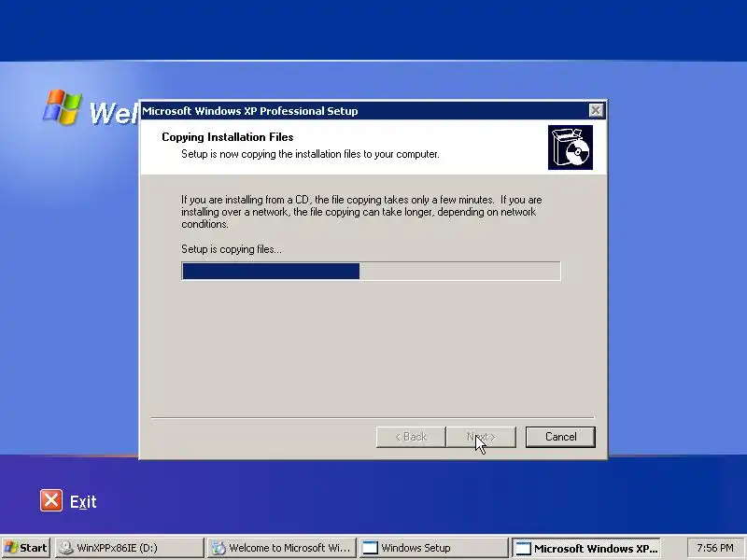The width and height of the screenshot is (747, 560).
Task: Switch to Windows Setup taskbar item
Action: pos(433,548)
